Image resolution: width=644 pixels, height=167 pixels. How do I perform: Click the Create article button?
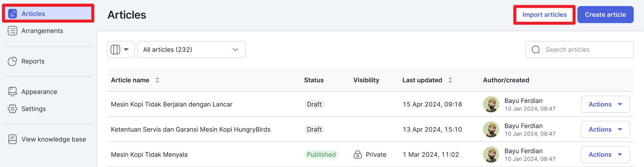[x=605, y=15]
